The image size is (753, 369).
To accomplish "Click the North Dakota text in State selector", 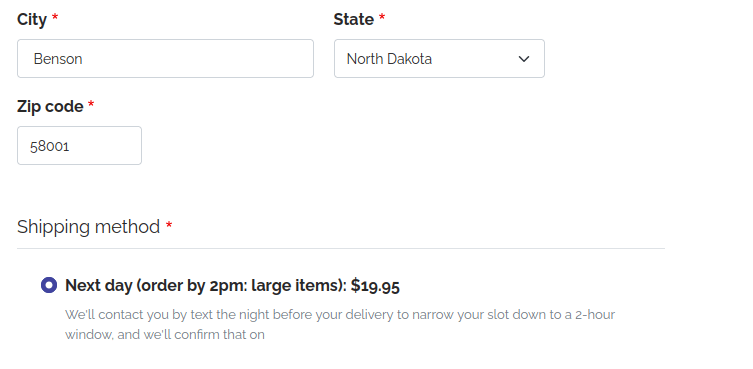I will click(389, 59).
